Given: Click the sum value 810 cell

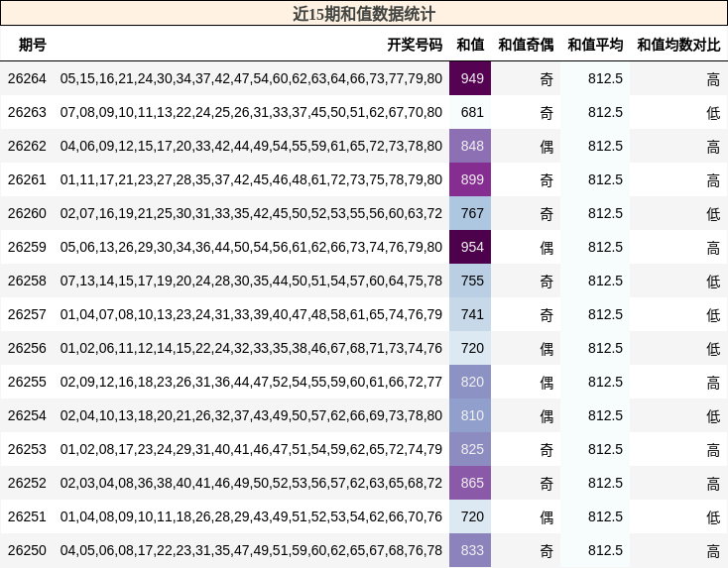Looking at the screenshot, I should [470, 415].
